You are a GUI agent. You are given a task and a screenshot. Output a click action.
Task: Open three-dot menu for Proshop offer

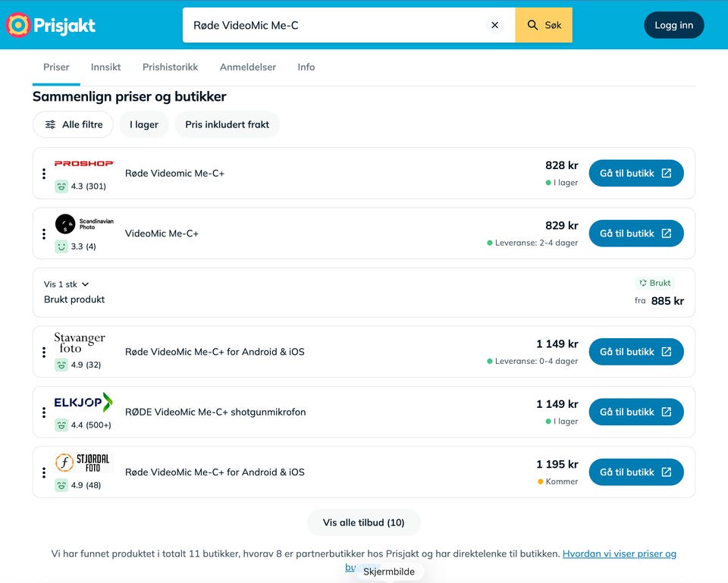(x=44, y=174)
